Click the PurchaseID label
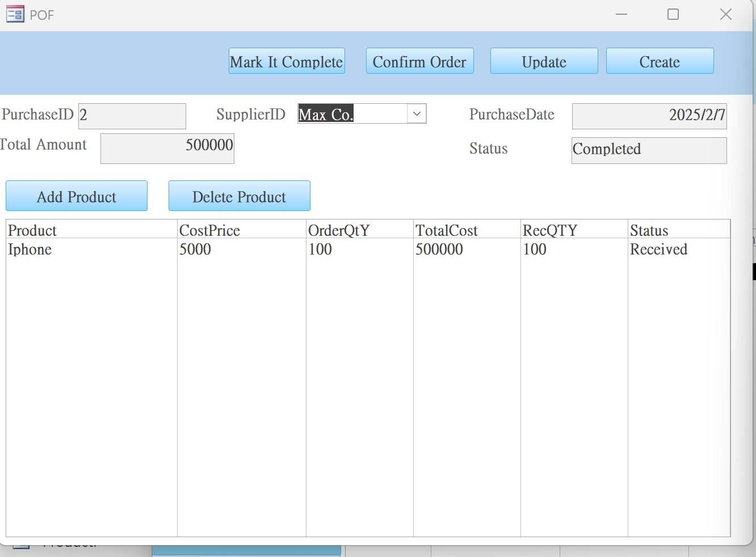Image resolution: width=756 pixels, height=557 pixels. tap(37, 115)
